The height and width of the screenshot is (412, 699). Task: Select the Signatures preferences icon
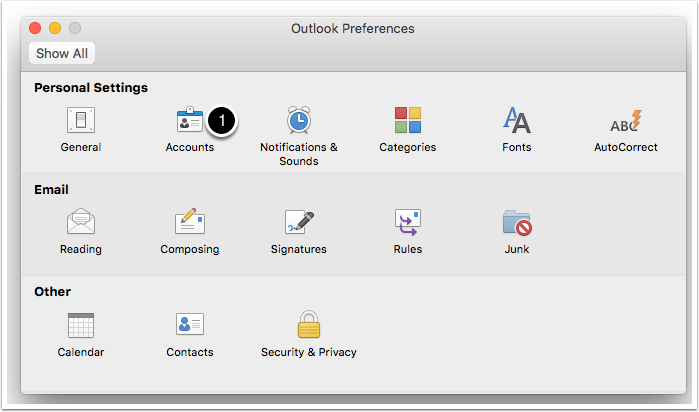298,222
